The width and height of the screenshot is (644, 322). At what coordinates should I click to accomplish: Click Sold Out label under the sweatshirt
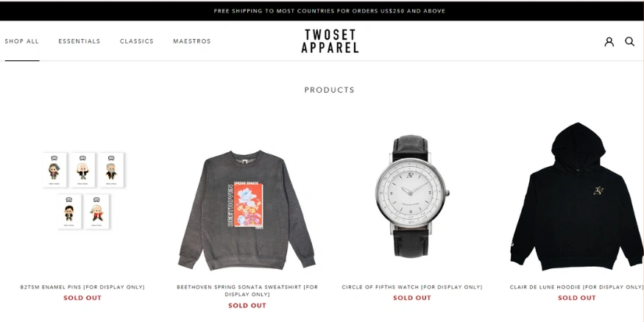click(247, 306)
